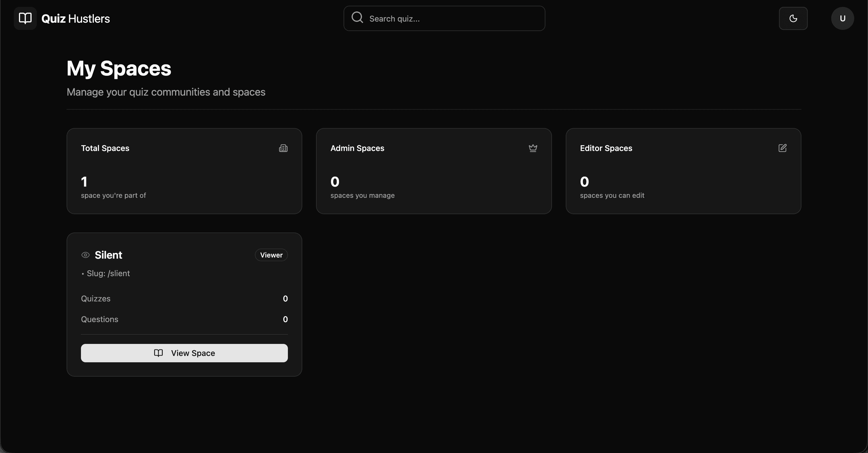Open the Silent space via View Space
868x453 pixels.
click(x=193, y=353)
